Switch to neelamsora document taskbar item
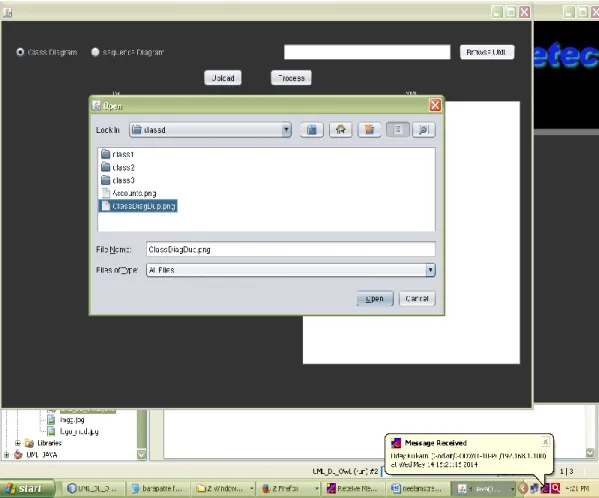The width and height of the screenshot is (599, 498). pos(419,488)
